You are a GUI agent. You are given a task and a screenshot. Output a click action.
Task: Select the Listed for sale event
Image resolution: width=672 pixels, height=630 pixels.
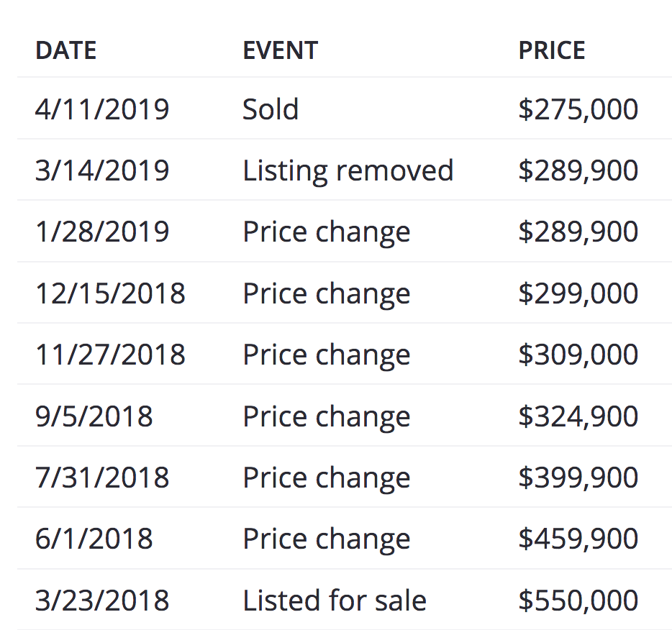(x=334, y=601)
